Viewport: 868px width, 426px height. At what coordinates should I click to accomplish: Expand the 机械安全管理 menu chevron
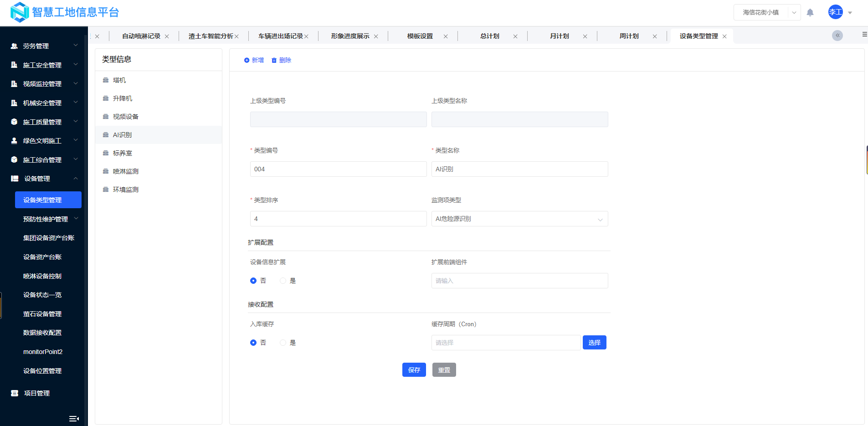[x=76, y=103]
